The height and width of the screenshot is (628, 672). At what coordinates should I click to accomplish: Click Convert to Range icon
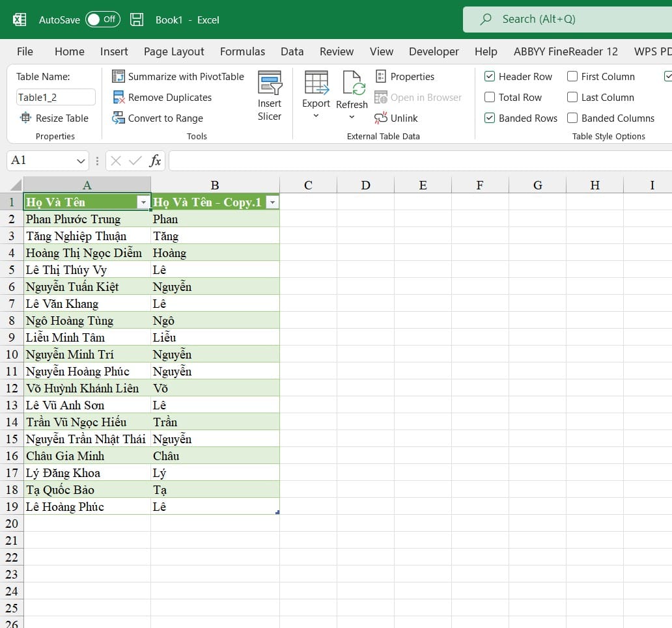119,118
